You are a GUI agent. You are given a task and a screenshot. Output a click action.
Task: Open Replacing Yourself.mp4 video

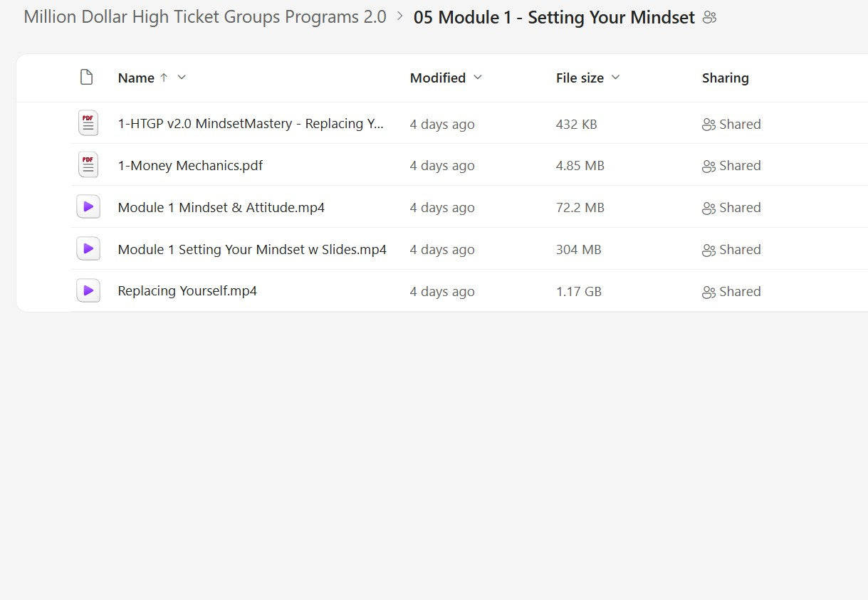[x=187, y=291]
